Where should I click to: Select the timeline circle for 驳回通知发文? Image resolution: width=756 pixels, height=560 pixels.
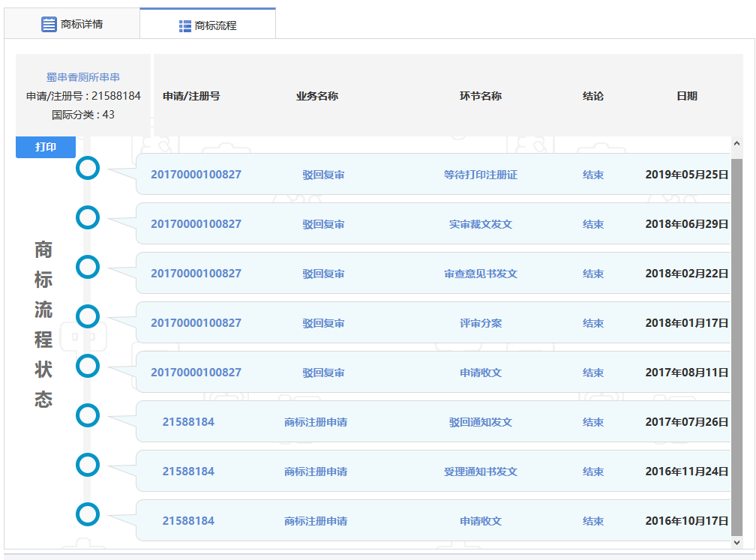coord(88,415)
